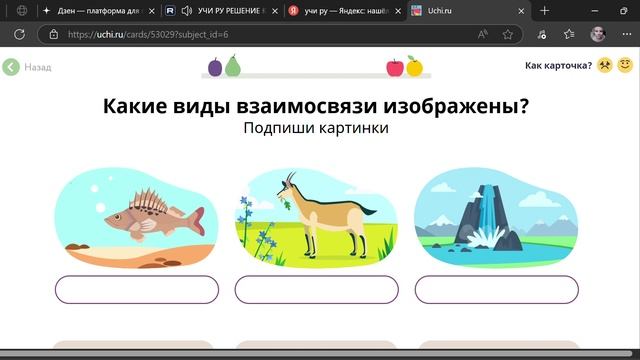Open the Favorites list icon
This screenshot has height=360, width=640.
tap(569, 34)
